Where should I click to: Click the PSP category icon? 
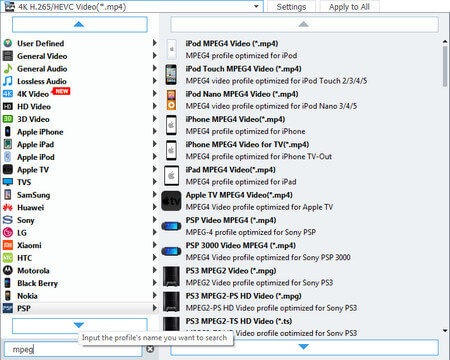click(8, 308)
